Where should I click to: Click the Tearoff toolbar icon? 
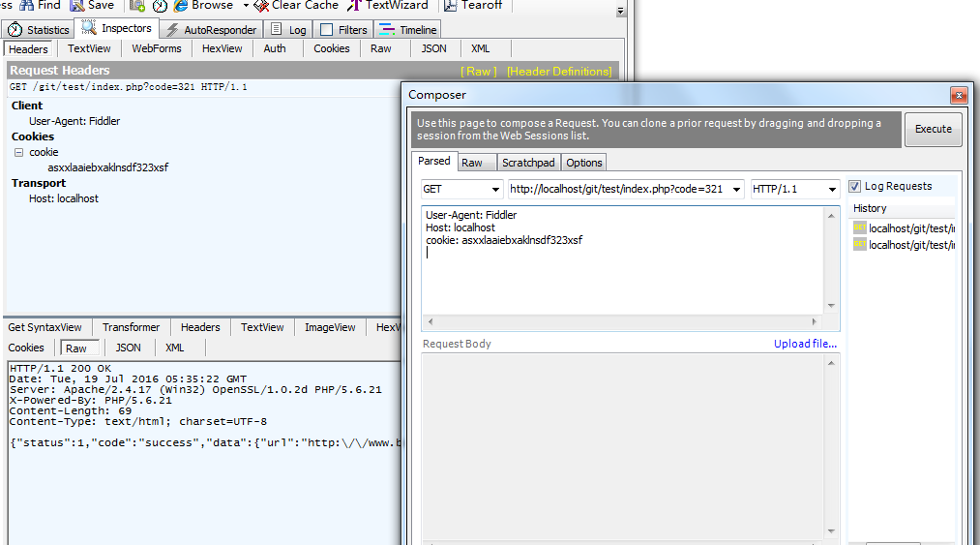[x=451, y=5]
